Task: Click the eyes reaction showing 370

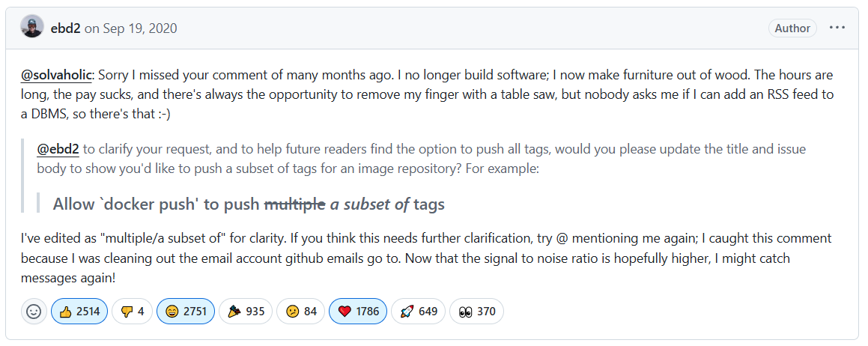Action: point(476,311)
